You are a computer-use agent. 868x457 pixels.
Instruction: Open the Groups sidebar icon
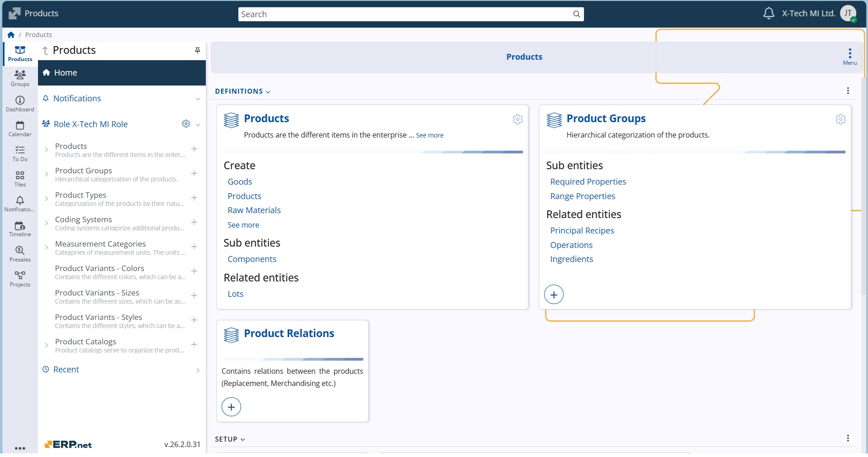click(x=20, y=78)
